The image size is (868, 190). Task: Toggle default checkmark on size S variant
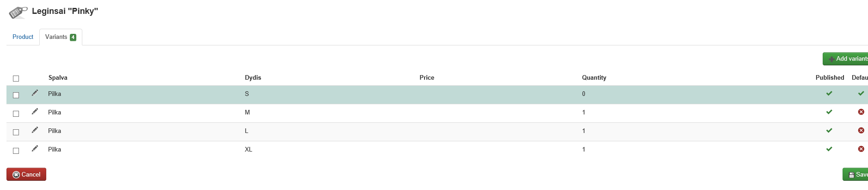tap(861, 94)
